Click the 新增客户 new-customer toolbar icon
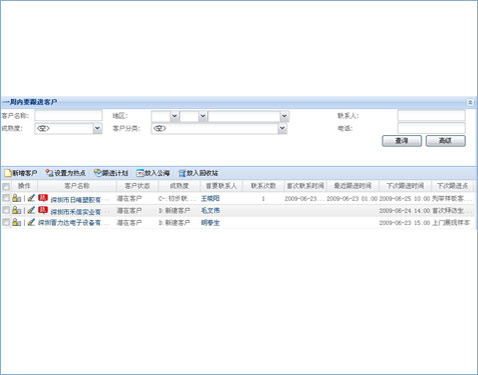The image size is (478, 375). (x=7, y=173)
